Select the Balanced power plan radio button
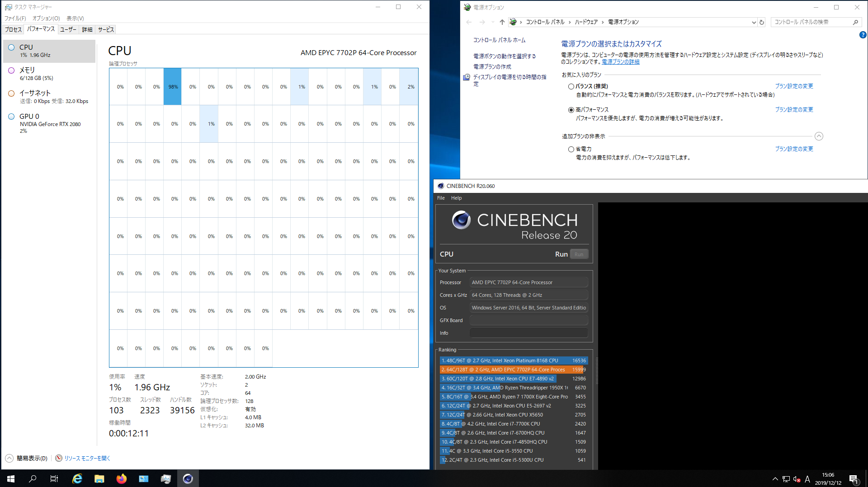Image resolution: width=868 pixels, height=487 pixels. 571,86
